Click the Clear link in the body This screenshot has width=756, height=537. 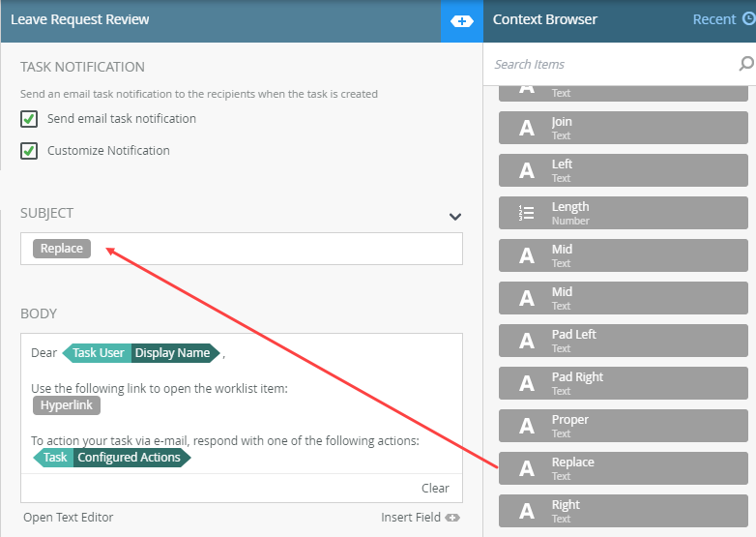(x=435, y=488)
